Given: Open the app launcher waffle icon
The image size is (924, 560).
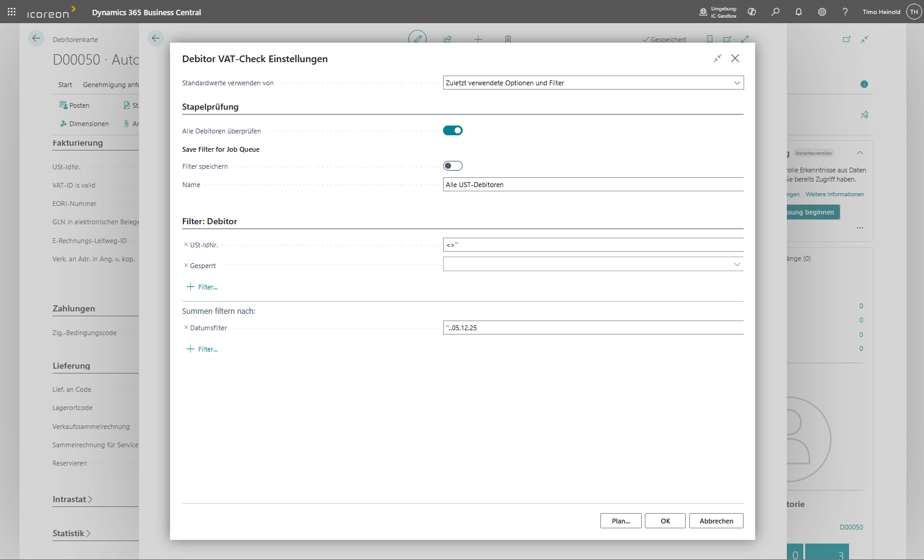Looking at the screenshot, I should (x=12, y=12).
